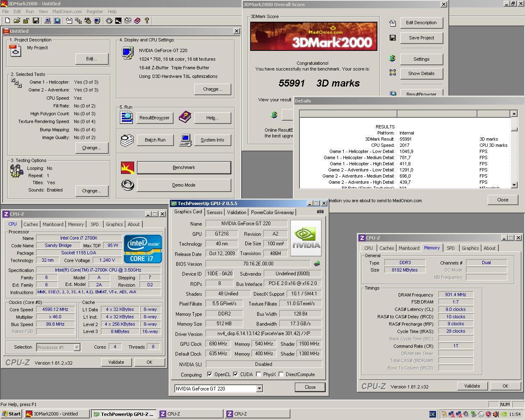Viewport: 525px width, 420px height.
Task: Switch to the Sensors tab in GPU-Z
Action: (215, 212)
